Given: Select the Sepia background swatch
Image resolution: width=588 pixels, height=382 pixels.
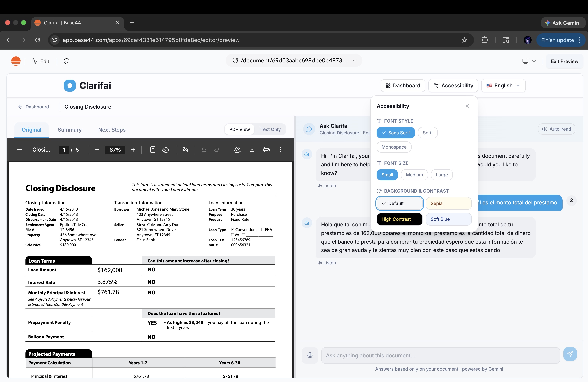Looking at the screenshot, I should [448, 203].
